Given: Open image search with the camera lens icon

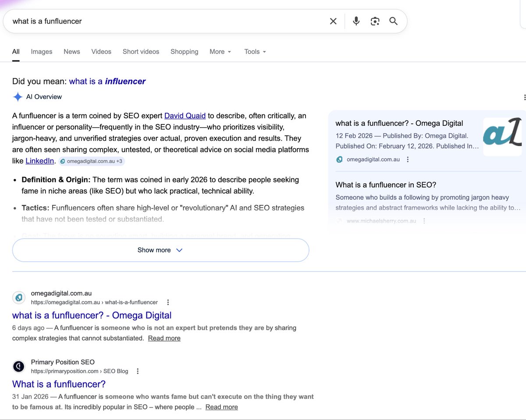Looking at the screenshot, I should [375, 21].
